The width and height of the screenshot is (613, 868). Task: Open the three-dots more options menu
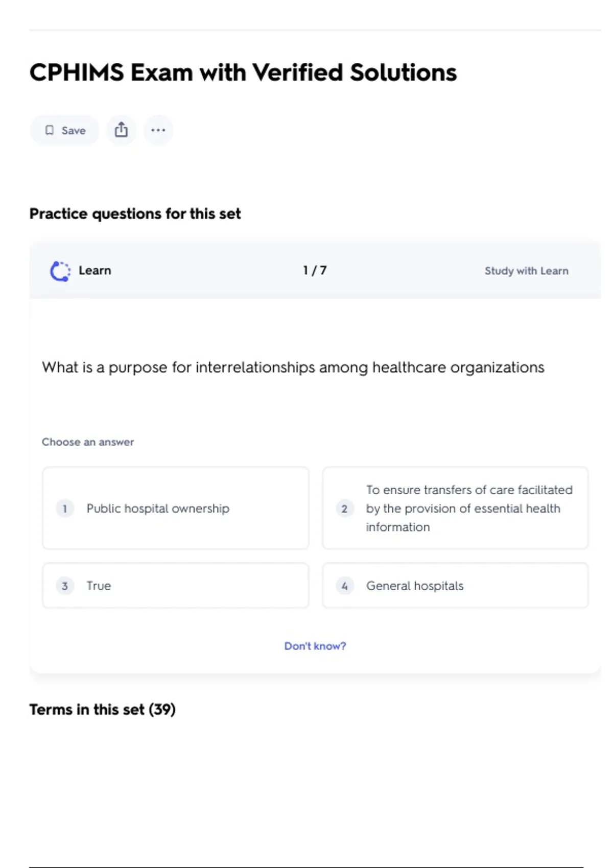click(158, 130)
